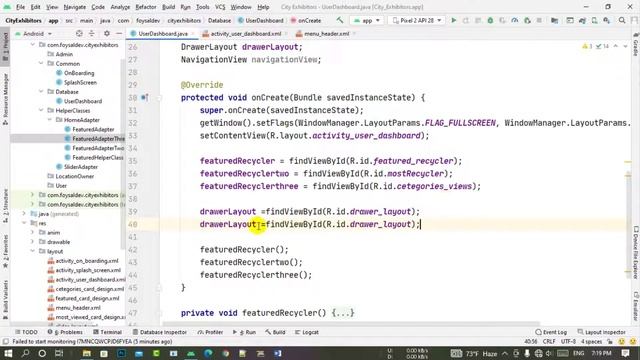Open the Problems tool window
This screenshot has width=640, height=360.
[65, 332]
